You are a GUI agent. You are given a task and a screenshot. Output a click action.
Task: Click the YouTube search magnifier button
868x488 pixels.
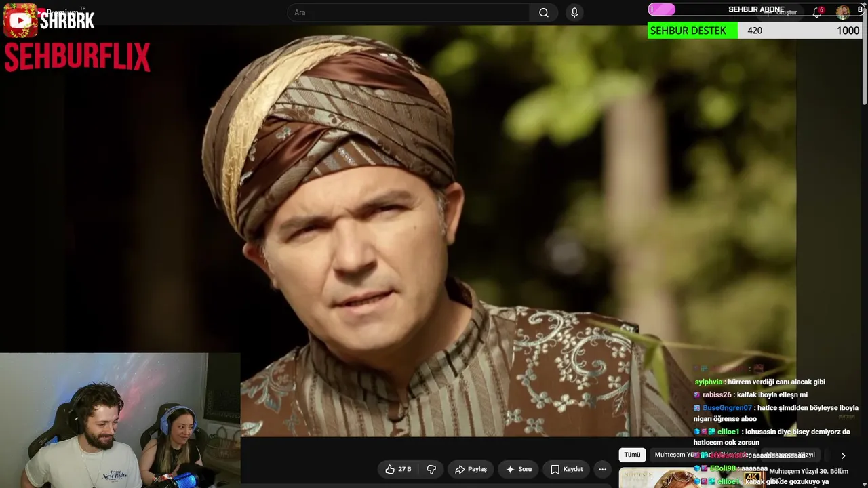pos(544,13)
